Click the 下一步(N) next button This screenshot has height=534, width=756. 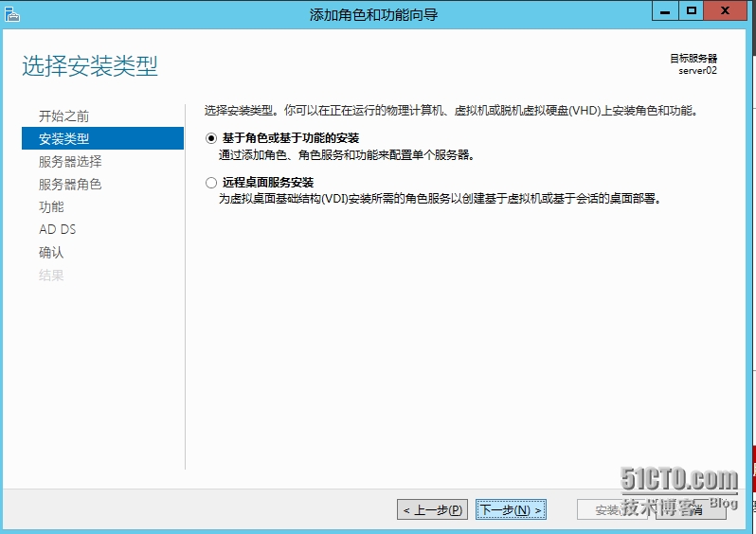(511, 509)
